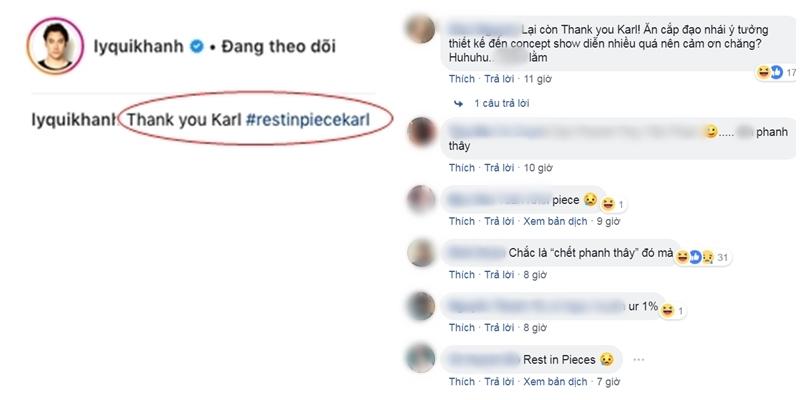
Task: Click the '8 giờ' timestamp under 'ur 1%' comment
Action: click(535, 328)
